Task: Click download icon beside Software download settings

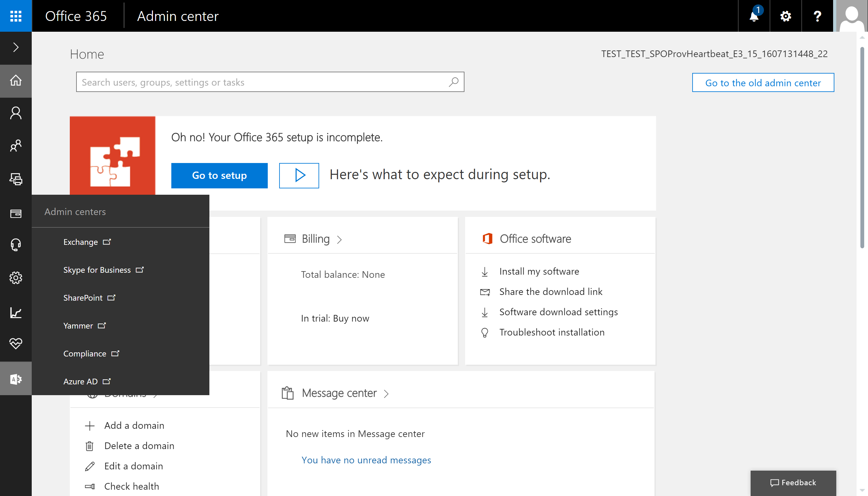Action: [485, 312]
